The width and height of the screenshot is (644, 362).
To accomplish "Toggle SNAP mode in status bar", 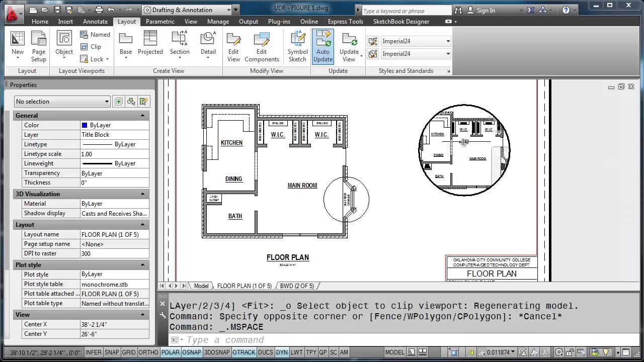I will point(111,352).
